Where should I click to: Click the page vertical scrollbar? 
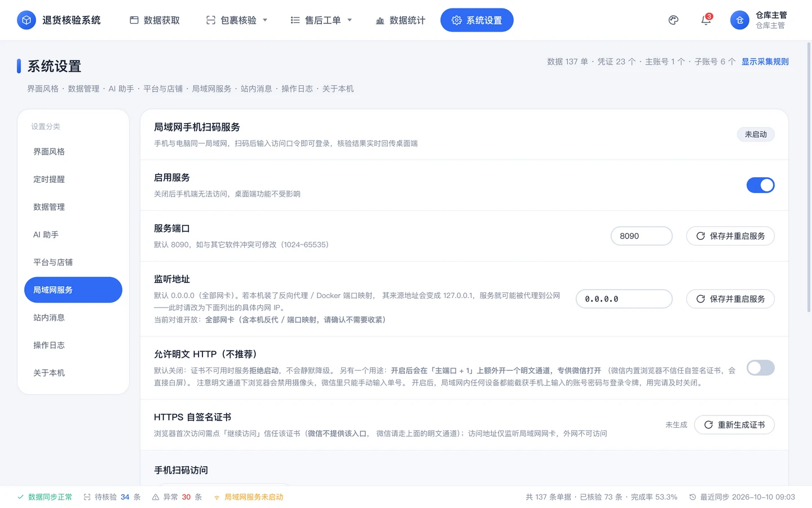pos(809,178)
